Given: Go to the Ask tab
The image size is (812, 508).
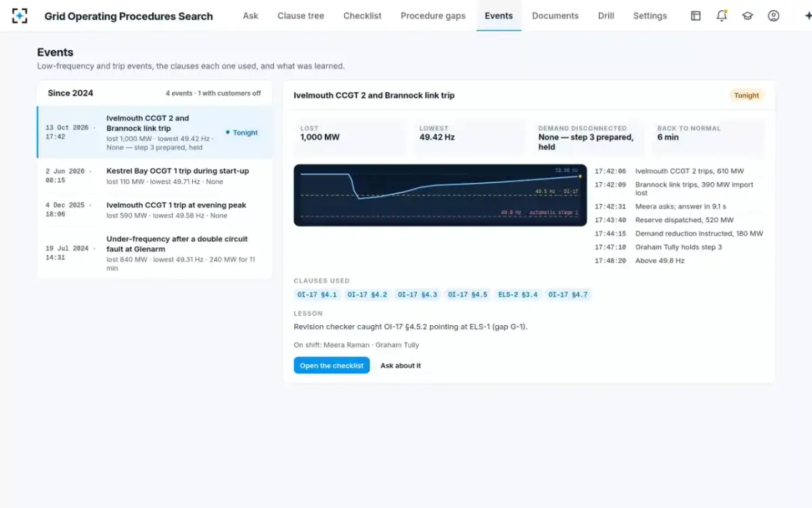Looking at the screenshot, I should pyautogui.click(x=250, y=16).
